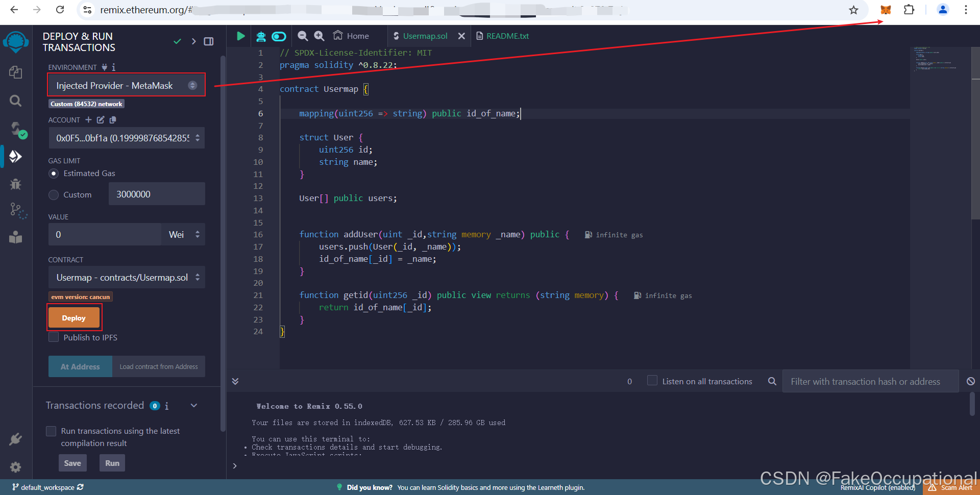Enable the Publish to IPFS checkbox
The height and width of the screenshot is (495, 980).
tap(54, 337)
